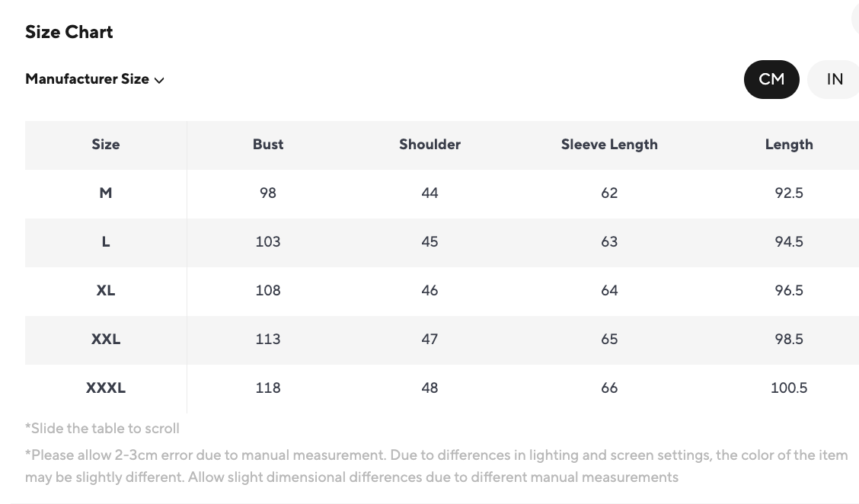The image size is (859, 504).
Task: Click length value 100.5 for XXXL
Action: 789,388
